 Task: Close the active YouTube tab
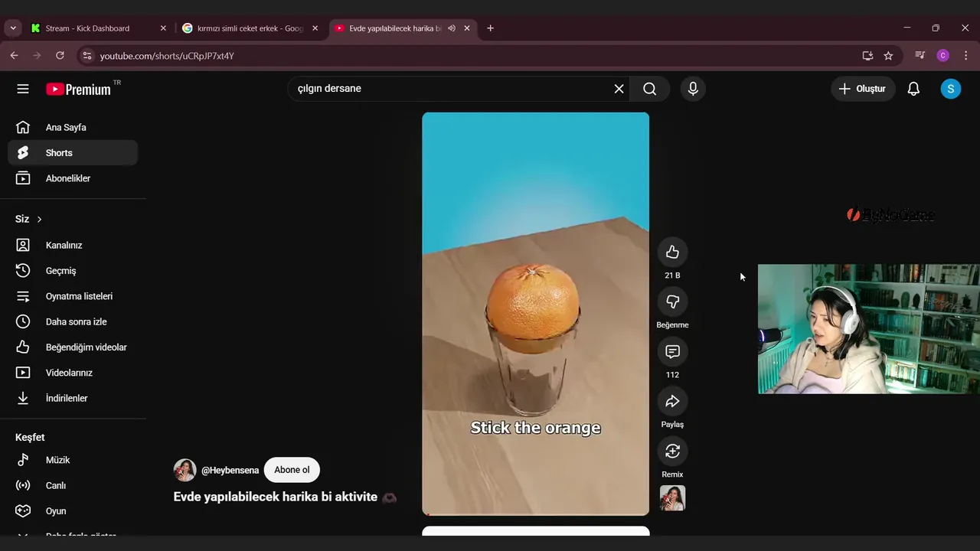coord(467,28)
